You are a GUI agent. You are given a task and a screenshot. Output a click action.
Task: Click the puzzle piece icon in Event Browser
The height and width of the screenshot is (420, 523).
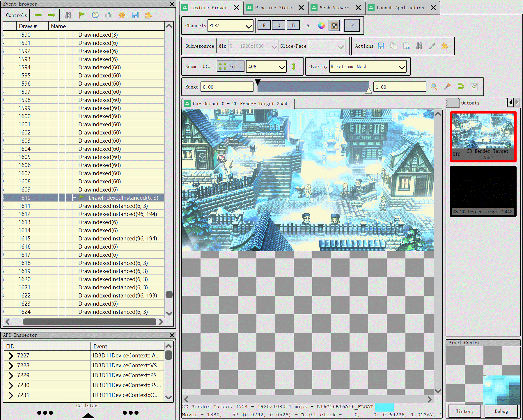(149, 15)
